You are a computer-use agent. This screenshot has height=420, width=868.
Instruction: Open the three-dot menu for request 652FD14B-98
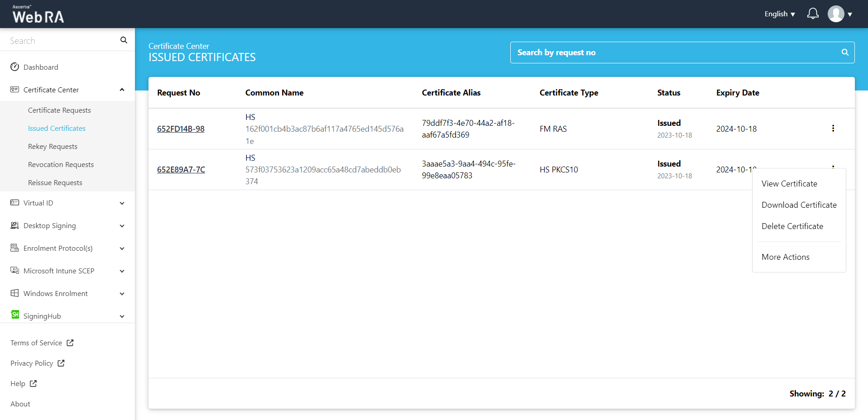click(x=833, y=129)
